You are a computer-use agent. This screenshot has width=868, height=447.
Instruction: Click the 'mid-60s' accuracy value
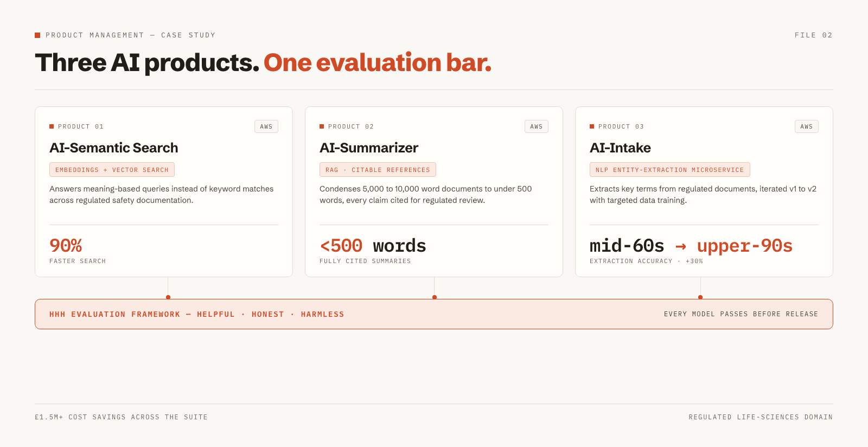pos(627,246)
